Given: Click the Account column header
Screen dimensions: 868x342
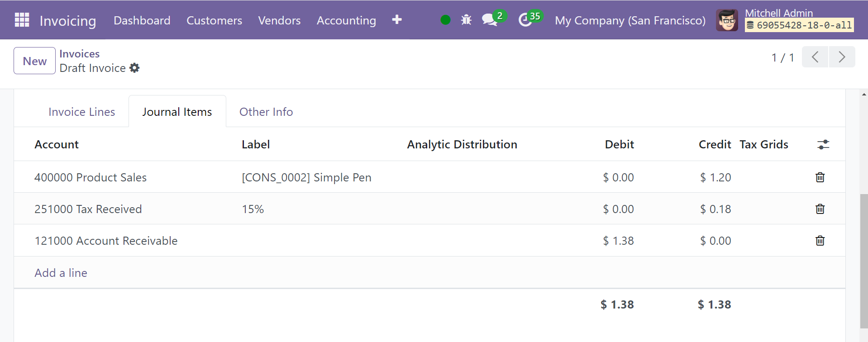Looking at the screenshot, I should pyautogui.click(x=57, y=144).
